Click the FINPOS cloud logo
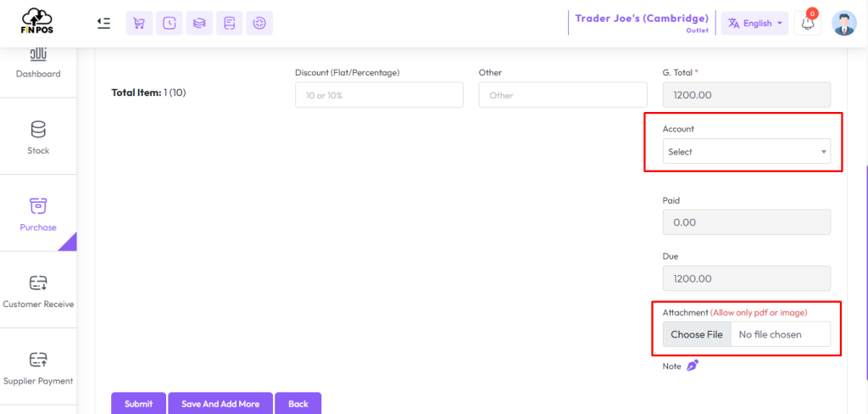868x414 pixels. pos(37,21)
